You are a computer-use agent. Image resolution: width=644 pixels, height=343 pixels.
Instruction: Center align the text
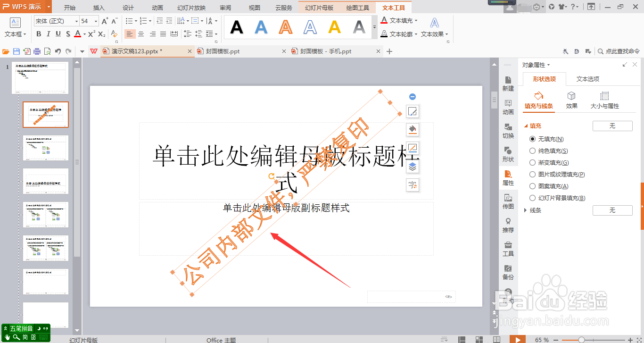(x=140, y=34)
